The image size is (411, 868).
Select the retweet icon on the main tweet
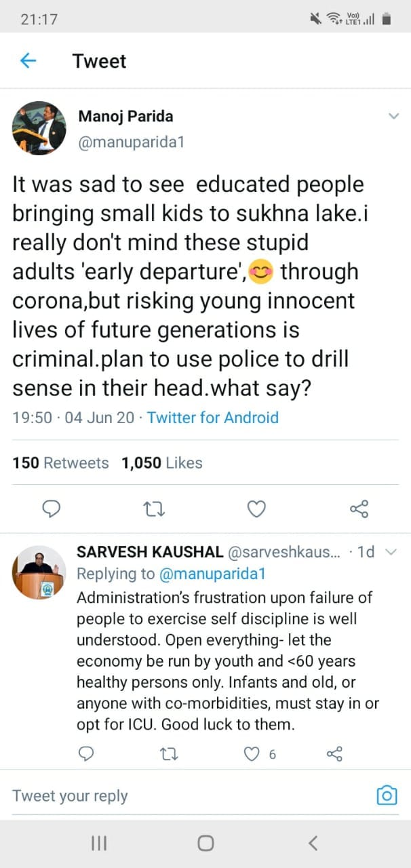154,509
